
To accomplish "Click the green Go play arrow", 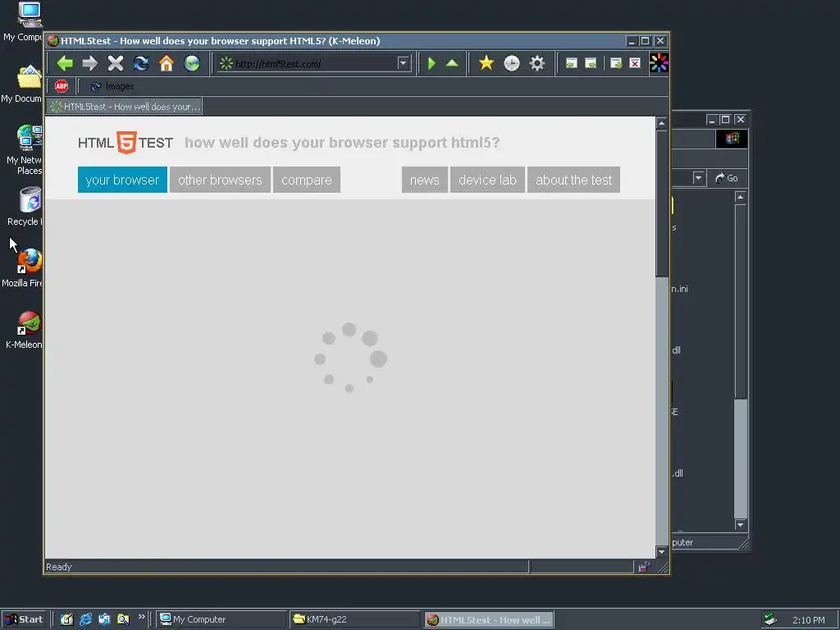I will pos(431,63).
